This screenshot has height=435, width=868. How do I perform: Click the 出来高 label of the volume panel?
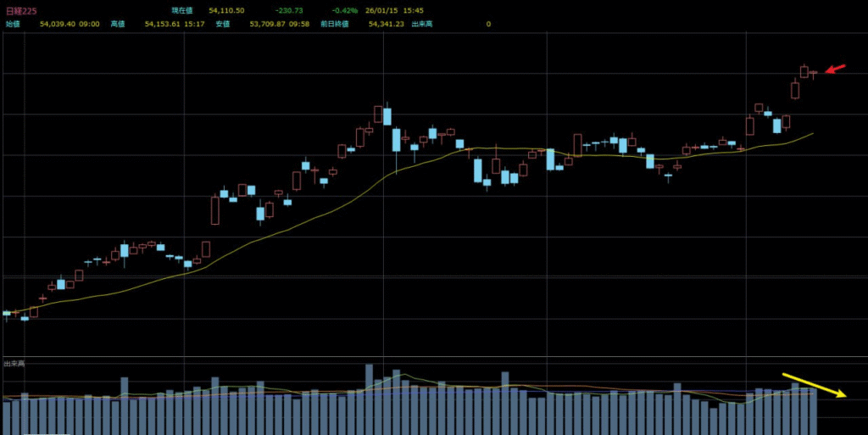point(14,364)
